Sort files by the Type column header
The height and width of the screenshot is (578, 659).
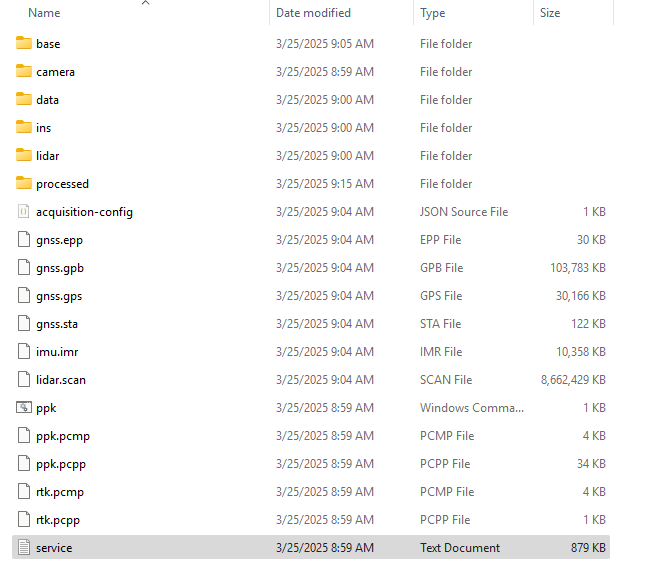click(432, 13)
